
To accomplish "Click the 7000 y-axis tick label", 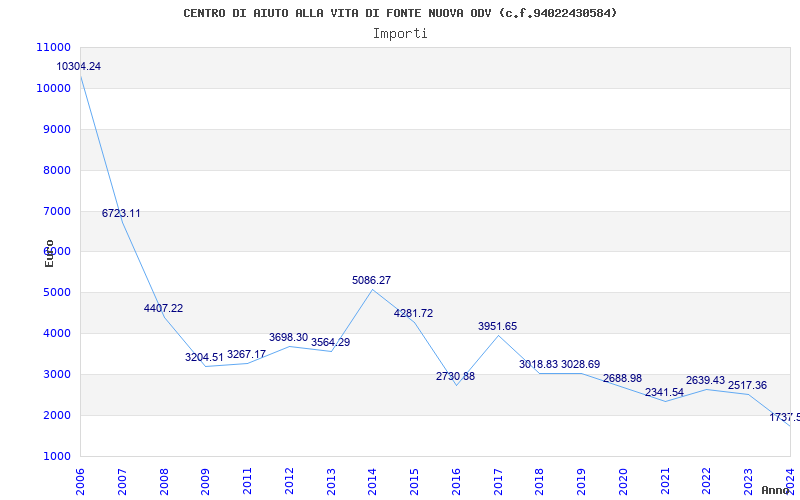I will tap(56, 211).
